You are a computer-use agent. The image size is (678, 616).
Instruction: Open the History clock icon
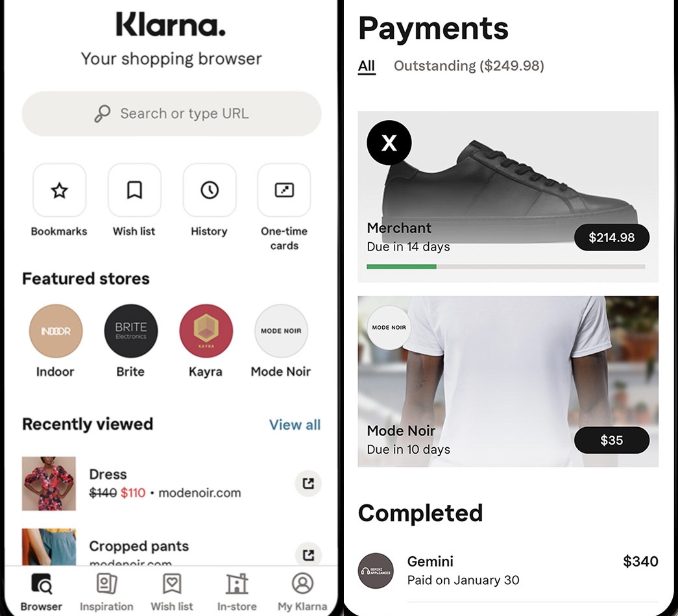(210, 190)
